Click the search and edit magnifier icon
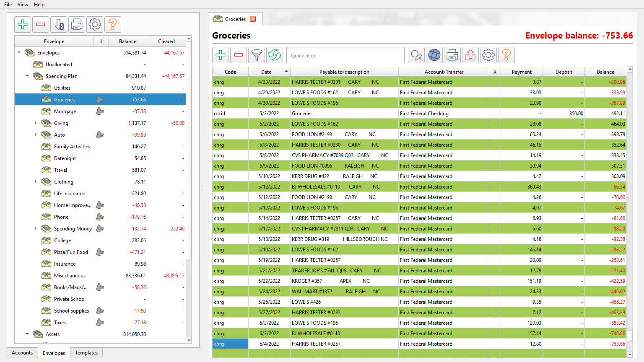Screen dimensions: 644x362 [416, 55]
